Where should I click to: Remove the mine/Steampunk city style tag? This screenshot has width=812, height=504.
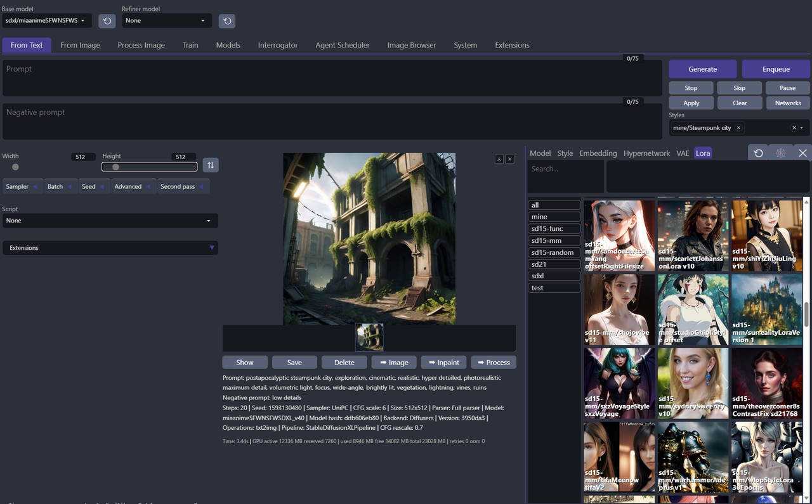point(738,128)
